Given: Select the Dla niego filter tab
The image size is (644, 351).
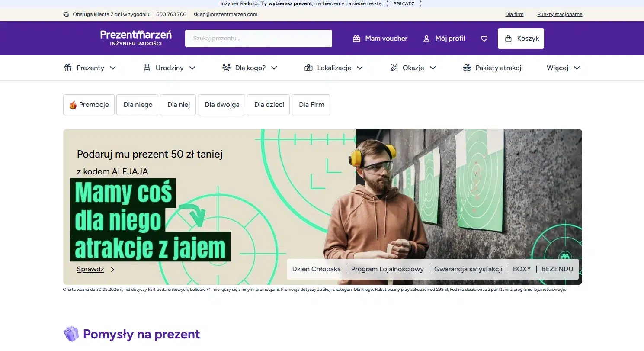Looking at the screenshot, I should pyautogui.click(x=138, y=105).
